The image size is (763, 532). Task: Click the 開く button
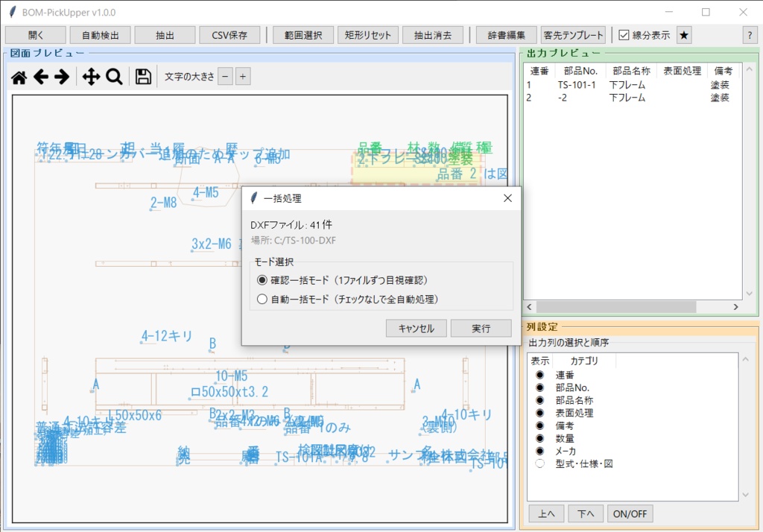(x=36, y=35)
